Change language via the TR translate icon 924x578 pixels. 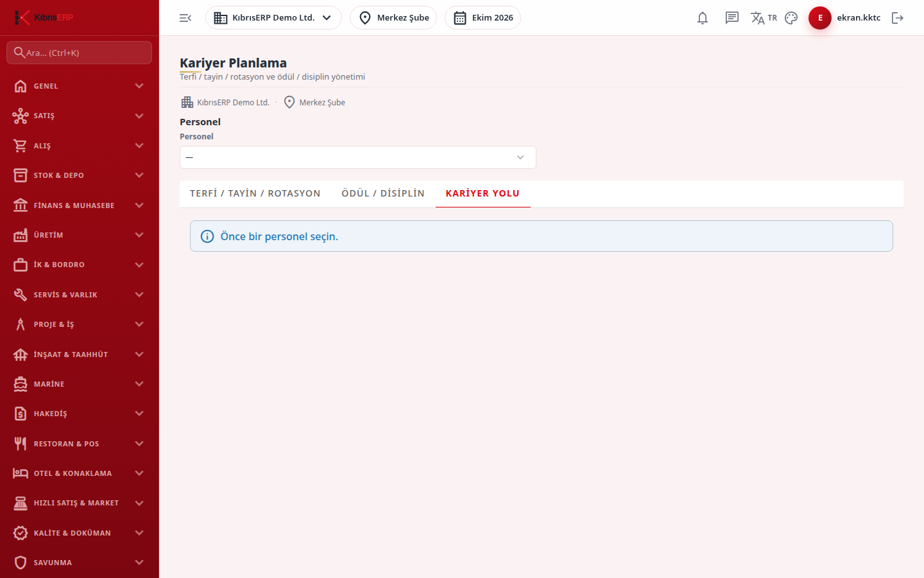tap(764, 18)
